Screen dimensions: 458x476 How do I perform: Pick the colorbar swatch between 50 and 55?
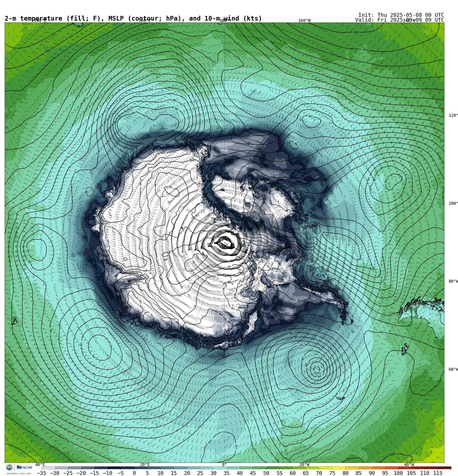click(x=272, y=468)
